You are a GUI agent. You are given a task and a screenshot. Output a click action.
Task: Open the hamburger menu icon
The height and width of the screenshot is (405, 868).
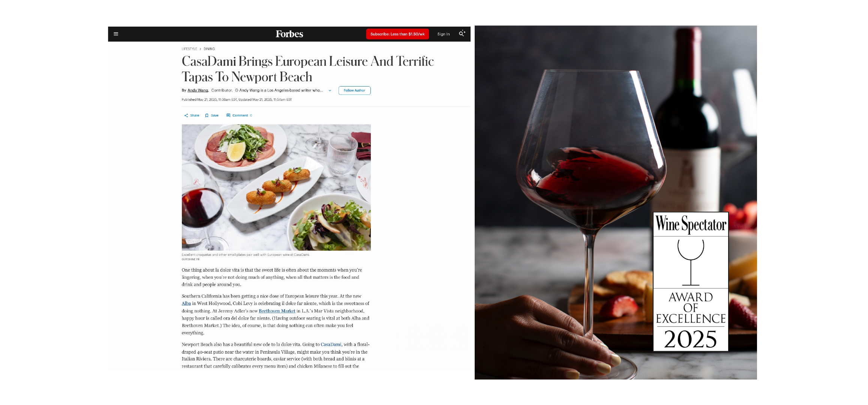[116, 34]
